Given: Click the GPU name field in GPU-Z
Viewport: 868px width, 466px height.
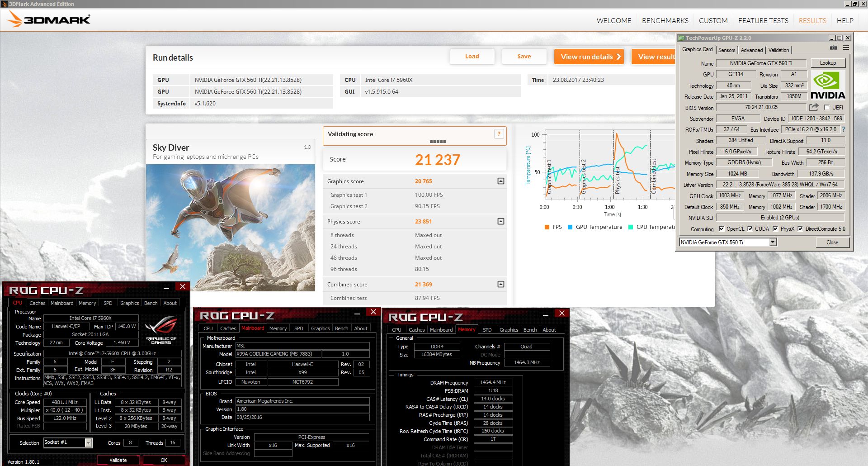Looking at the screenshot, I should [x=761, y=63].
